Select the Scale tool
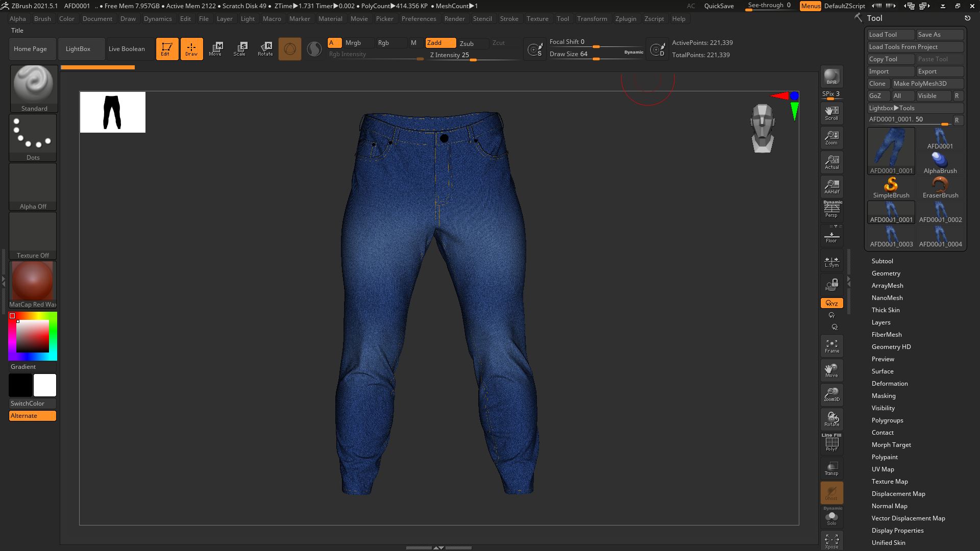 (x=240, y=48)
